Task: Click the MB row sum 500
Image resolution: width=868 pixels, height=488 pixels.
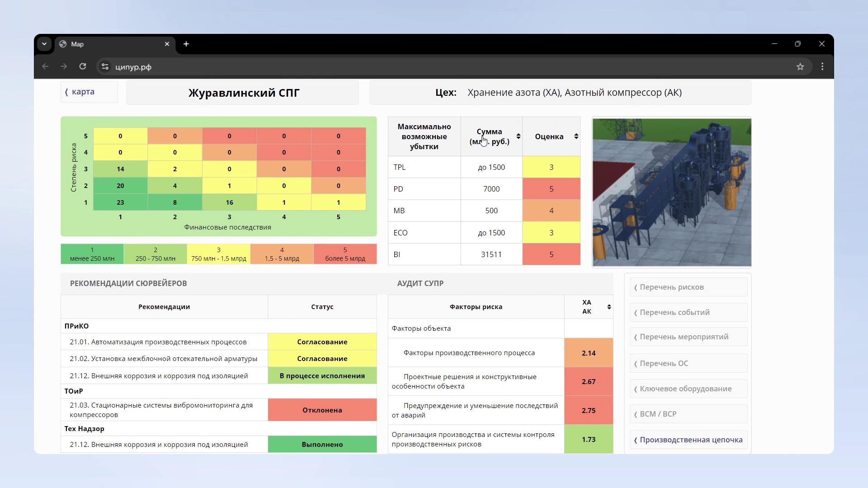Action: point(491,211)
